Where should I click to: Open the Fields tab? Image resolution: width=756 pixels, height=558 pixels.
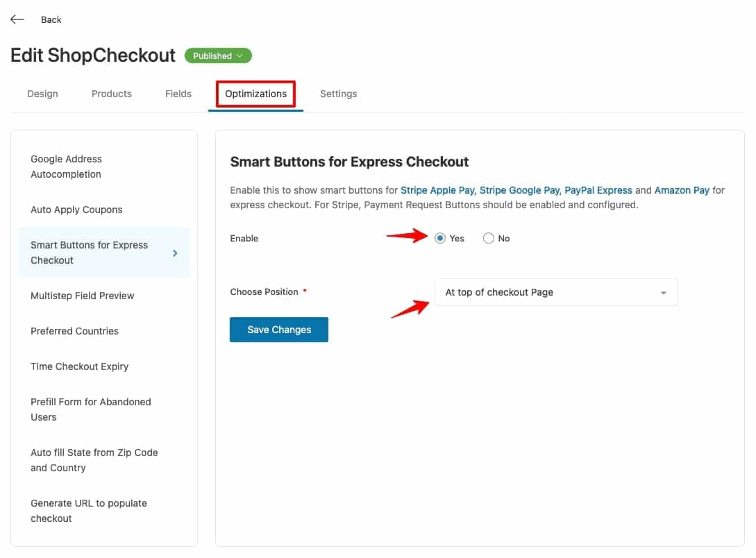point(178,93)
